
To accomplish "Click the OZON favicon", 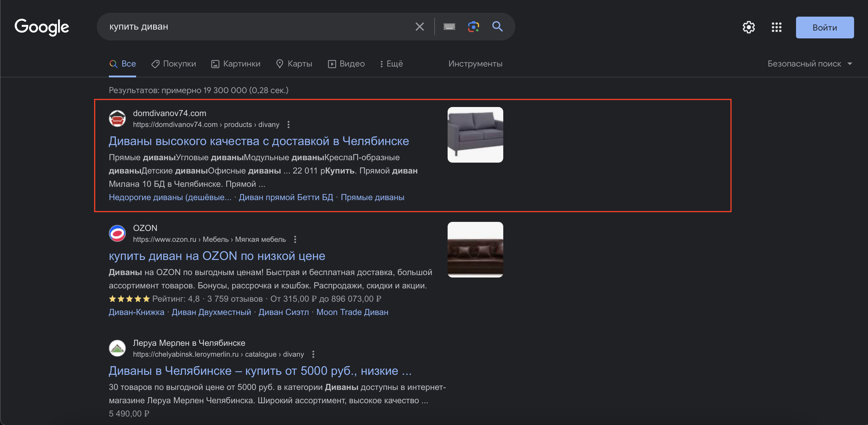I will (117, 233).
